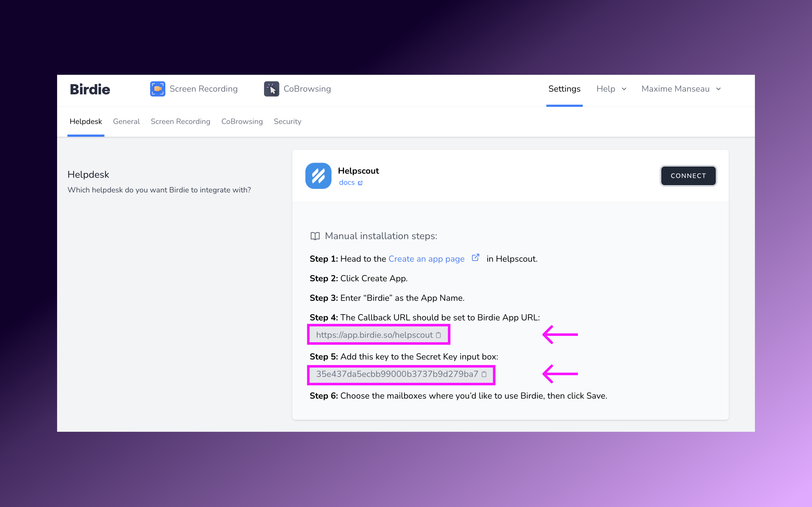Expand the Help dropdown menu
812x507 pixels.
coord(606,89)
